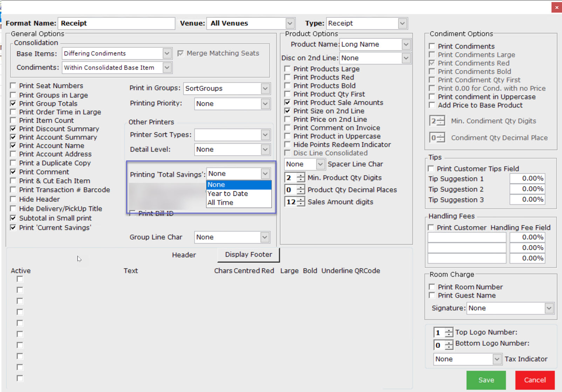Close the receipt format window
Viewport: 562px width, 392px height.
556,7
